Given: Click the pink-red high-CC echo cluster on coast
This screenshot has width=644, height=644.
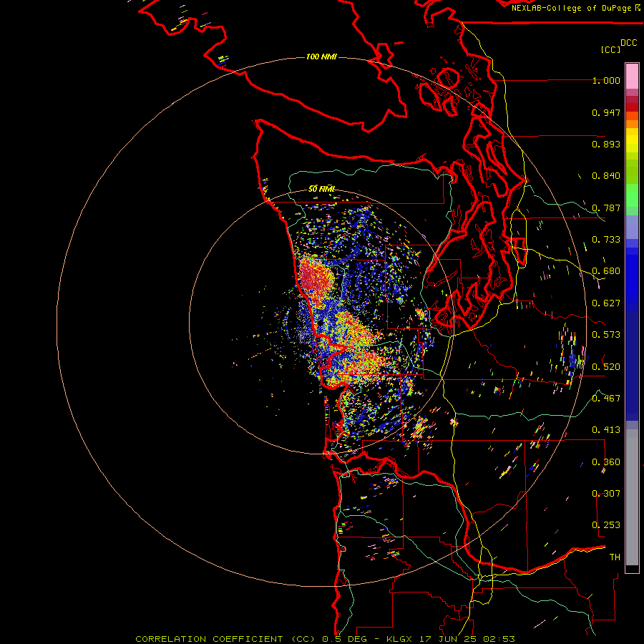Looking at the screenshot, I should click(316, 276).
